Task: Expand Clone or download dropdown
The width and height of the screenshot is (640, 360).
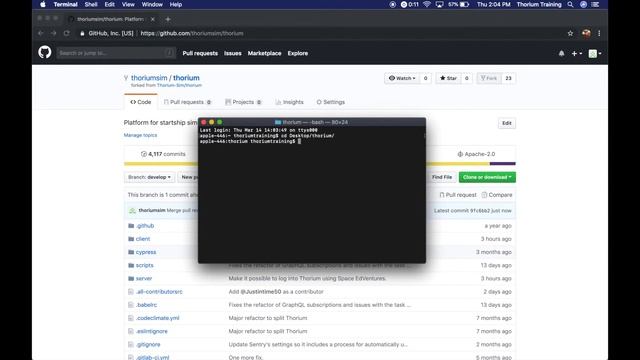Action: click(487, 177)
